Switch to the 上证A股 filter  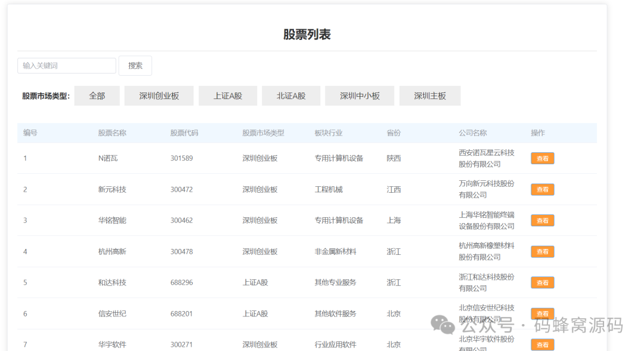[x=228, y=96]
